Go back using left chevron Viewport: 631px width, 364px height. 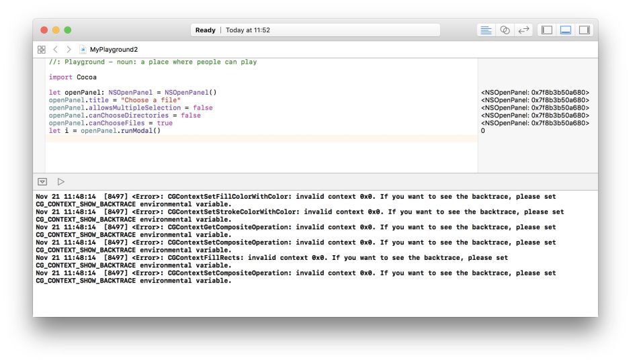(56, 50)
